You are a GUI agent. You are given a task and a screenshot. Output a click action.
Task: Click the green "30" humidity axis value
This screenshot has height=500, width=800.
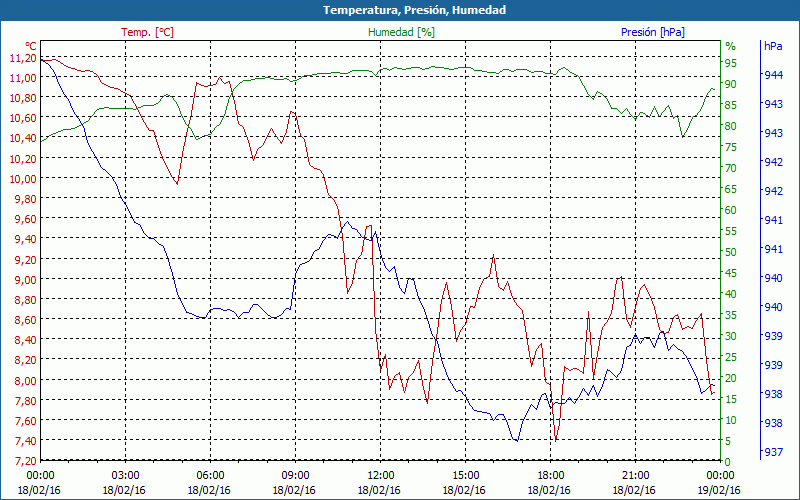point(731,336)
